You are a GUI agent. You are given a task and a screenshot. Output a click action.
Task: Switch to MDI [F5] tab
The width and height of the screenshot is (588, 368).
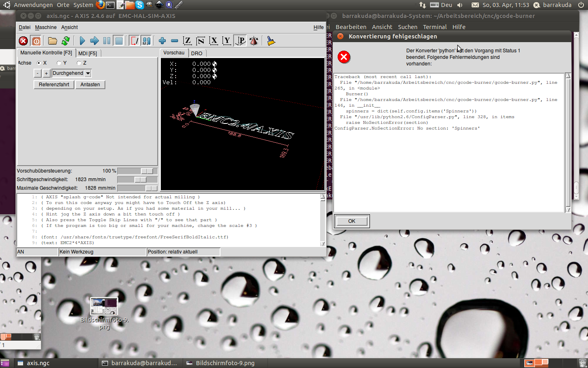click(88, 54)
